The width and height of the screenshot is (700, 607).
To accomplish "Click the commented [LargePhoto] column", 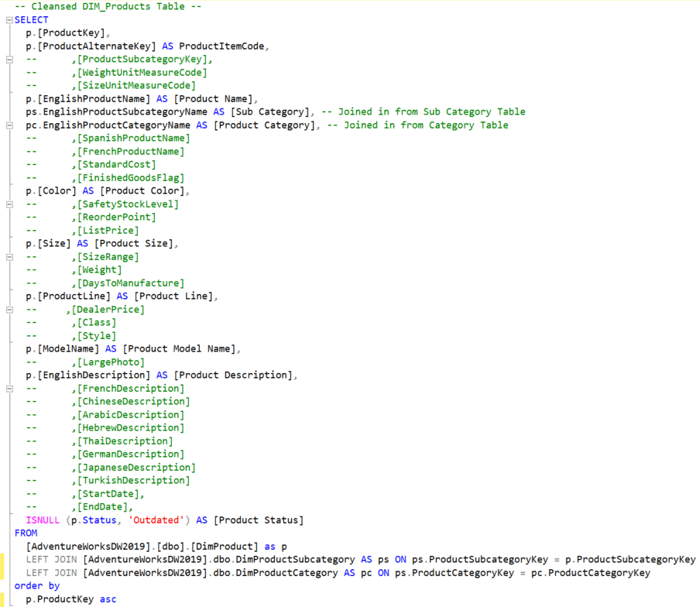I will pos(110,362).
